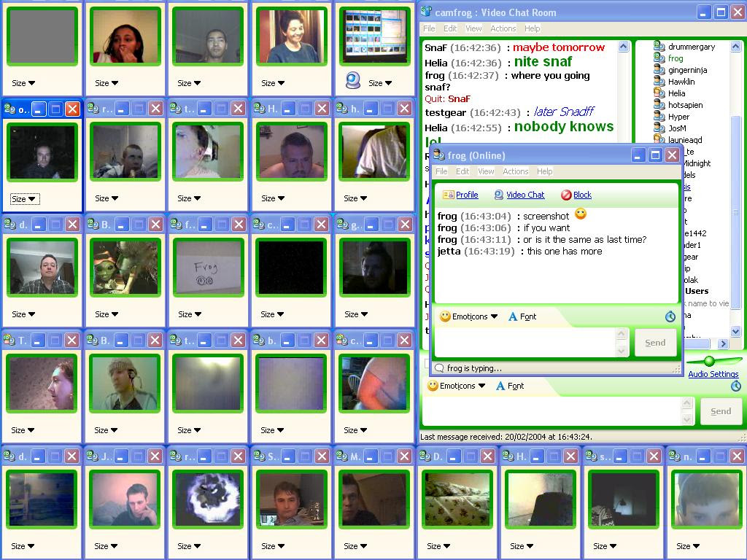The height and width of the screenshot is (560, 747).
Task: Open Font settings in main room chat
Action: click(x=510, y=386)
